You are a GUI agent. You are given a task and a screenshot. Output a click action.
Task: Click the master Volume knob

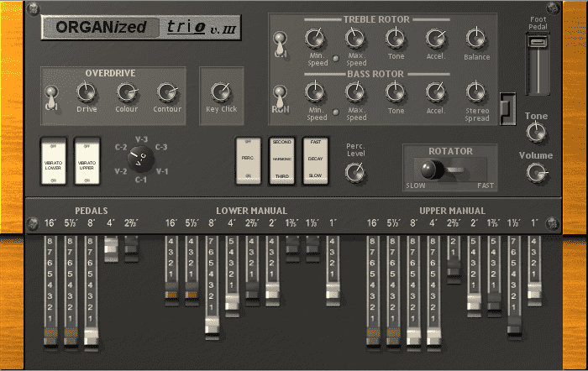pos(536,172)
